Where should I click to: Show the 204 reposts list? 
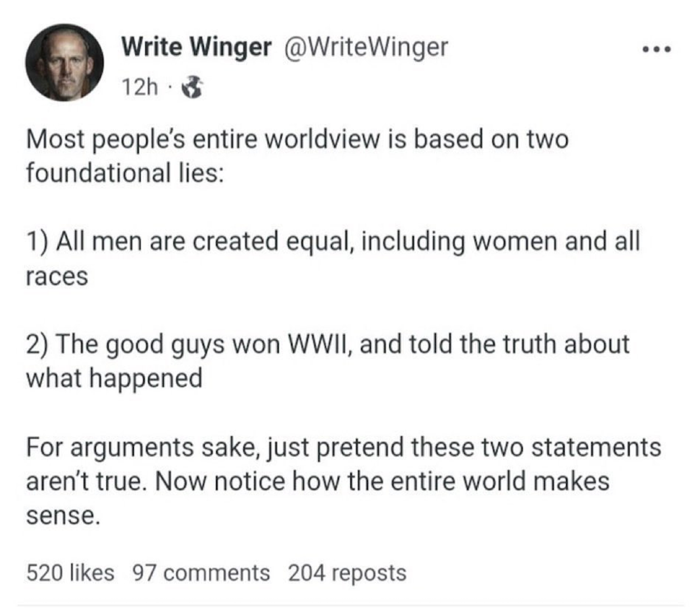pyautogui.click(x=347, y=573)
